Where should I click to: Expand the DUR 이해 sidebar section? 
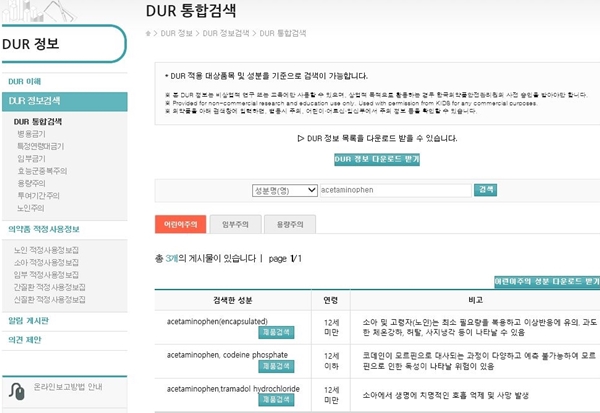click(24, 80)
